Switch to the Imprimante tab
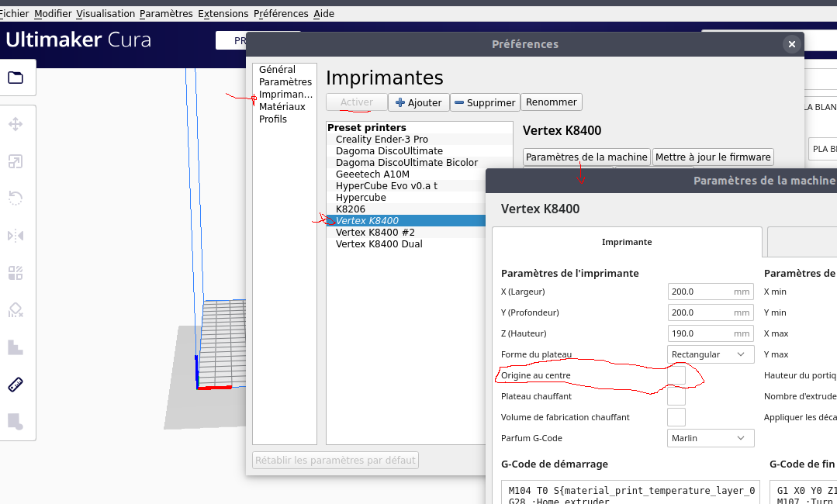The width and height of the screenshot is (837, 504). [627, 242]
